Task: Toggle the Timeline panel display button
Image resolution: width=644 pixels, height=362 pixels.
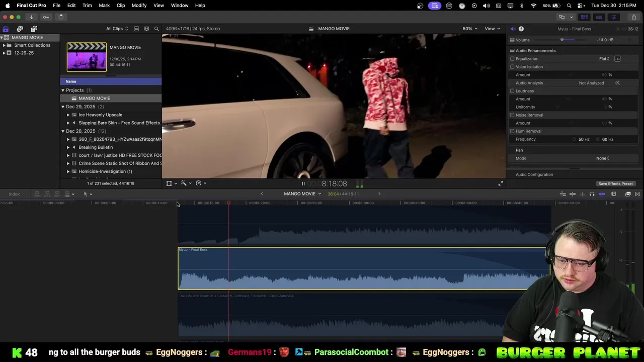Action: point(599,17)
